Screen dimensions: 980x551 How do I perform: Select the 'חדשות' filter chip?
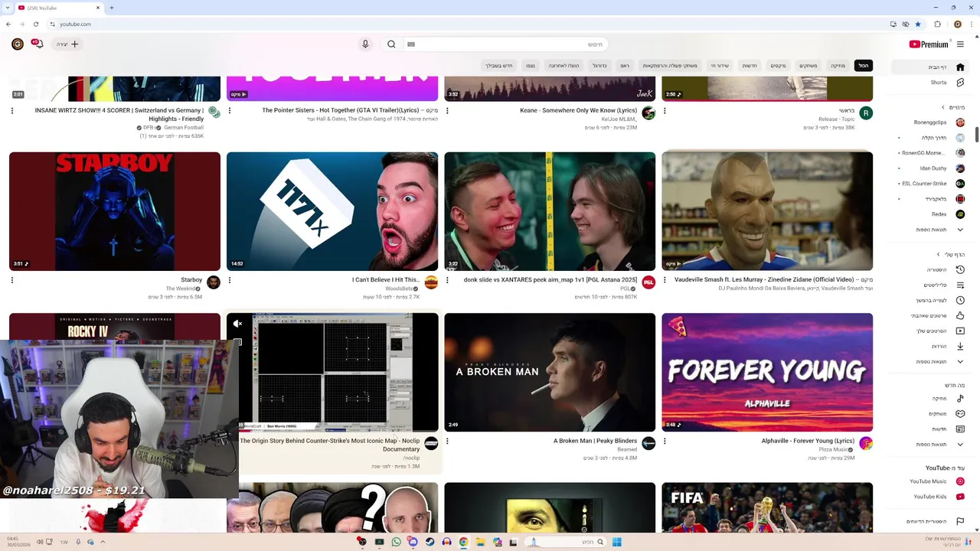[750, 66]
